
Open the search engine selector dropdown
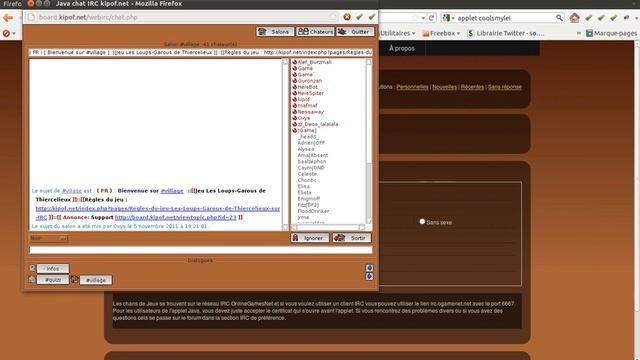click(448, 18)
